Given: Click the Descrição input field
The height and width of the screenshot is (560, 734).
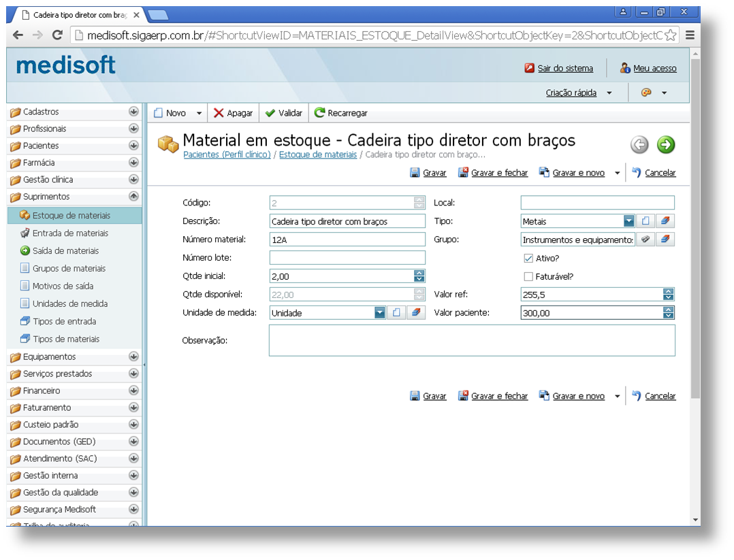Looking at the screenshot, I should coord(347,221).
